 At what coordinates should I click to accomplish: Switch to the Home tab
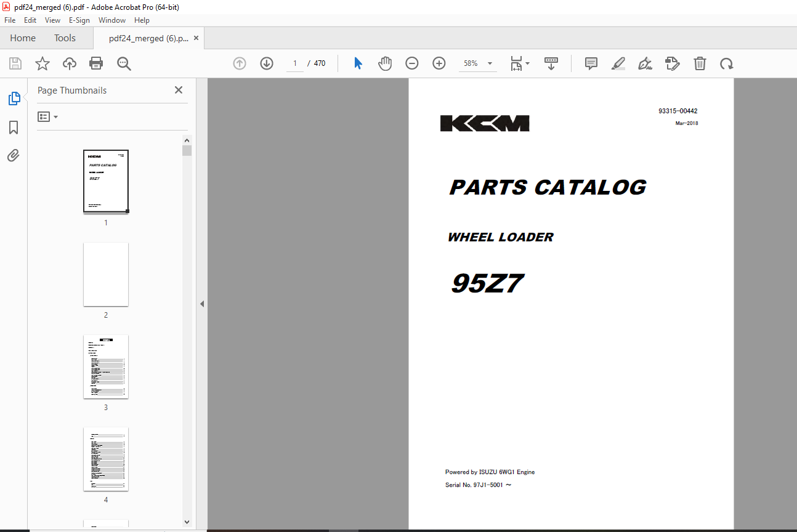23,38
